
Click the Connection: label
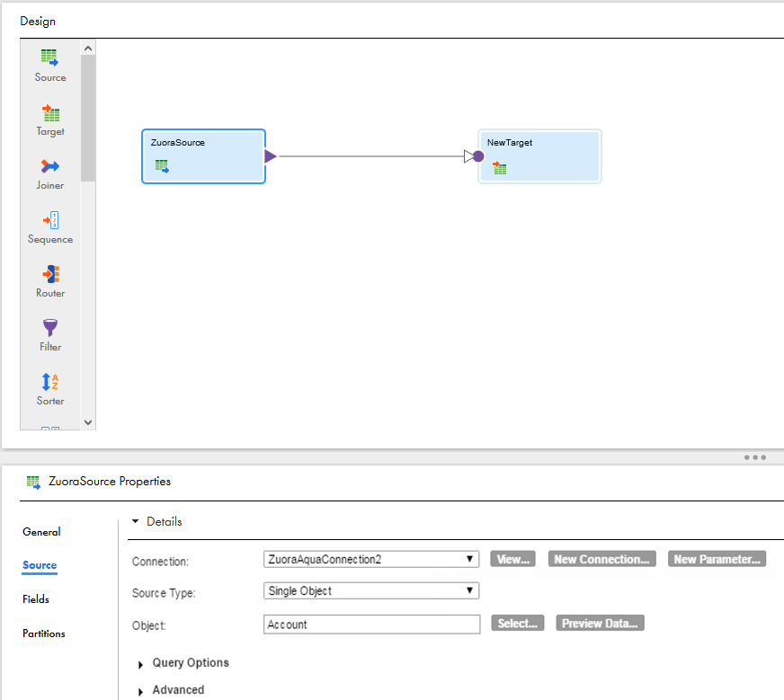(x=161, y=562)
